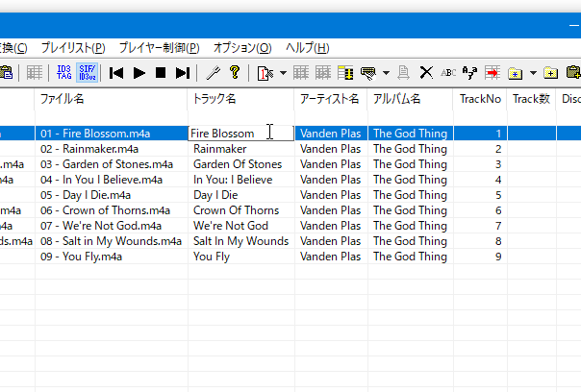Viewport: 581px width, 392px height.
Task: Click the keyboard with hand icon
Action: [368, 73]
